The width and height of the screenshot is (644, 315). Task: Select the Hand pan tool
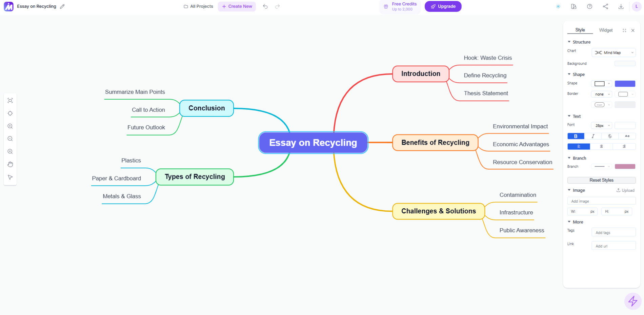(x=10, y=164)
